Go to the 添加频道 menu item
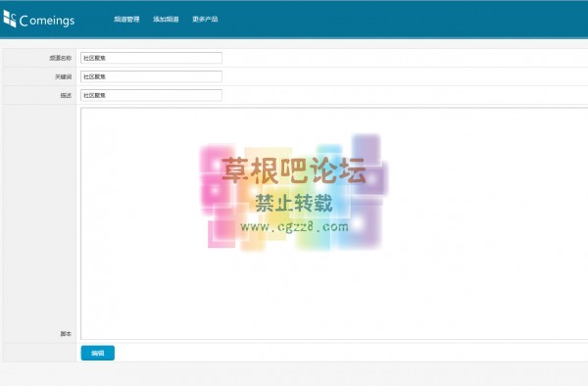 click(x=166, y=20)
